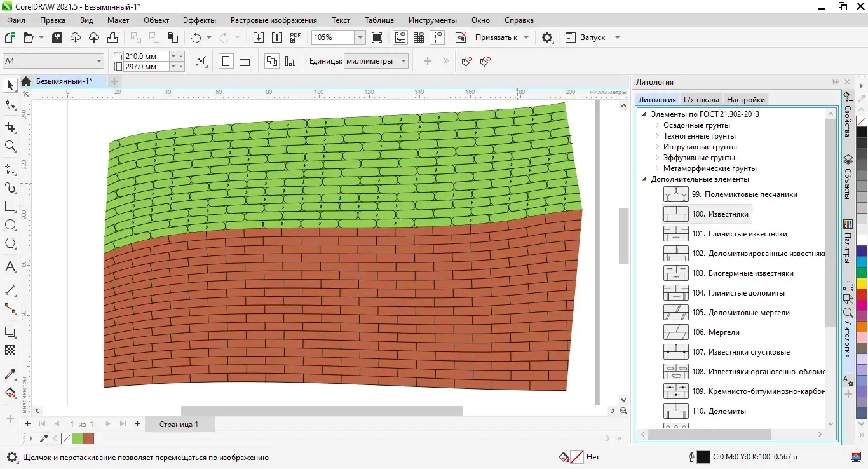Screen dimensions: 868x469
Task: Click the Палитры docker tab
Action: click(848, 241)
